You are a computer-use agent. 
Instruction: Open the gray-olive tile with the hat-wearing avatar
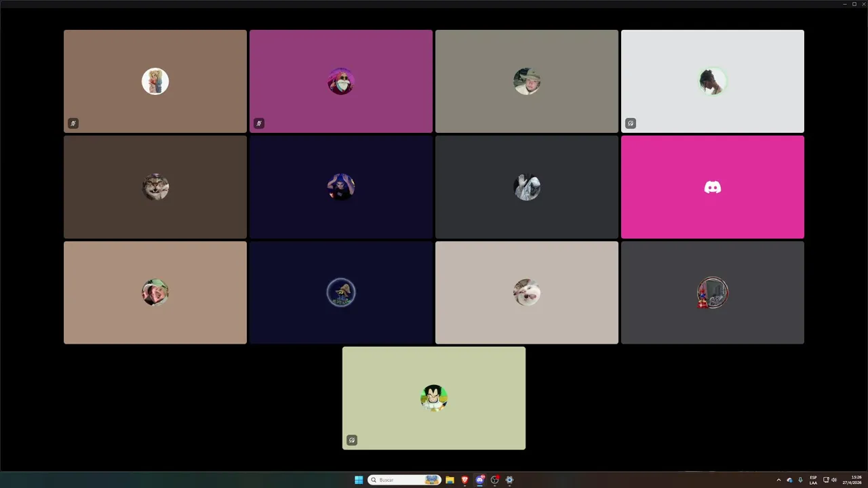coord(527,81)
